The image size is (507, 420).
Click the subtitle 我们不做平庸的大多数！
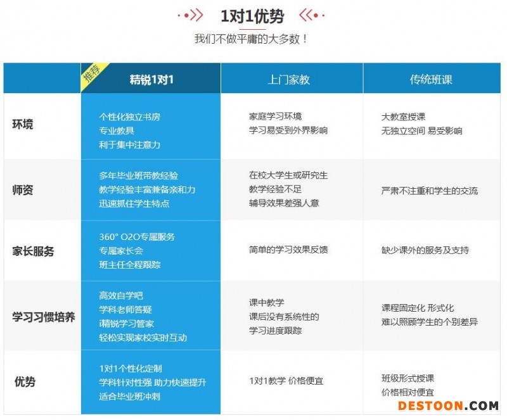coord(252,39)
